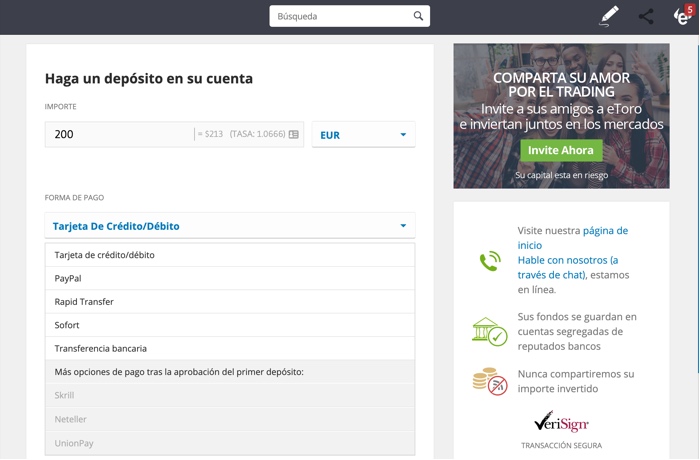
Task: Open the página de inicio link
Action: click(x=573, y=238)
